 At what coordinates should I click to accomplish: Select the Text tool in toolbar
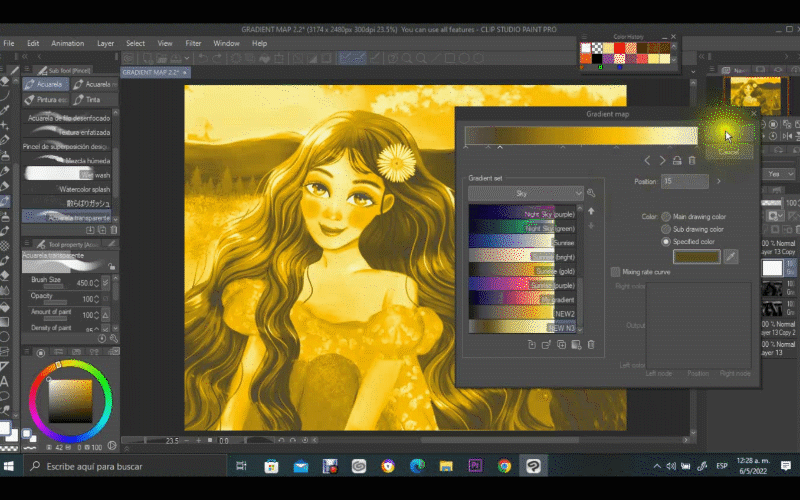[6, 380]
